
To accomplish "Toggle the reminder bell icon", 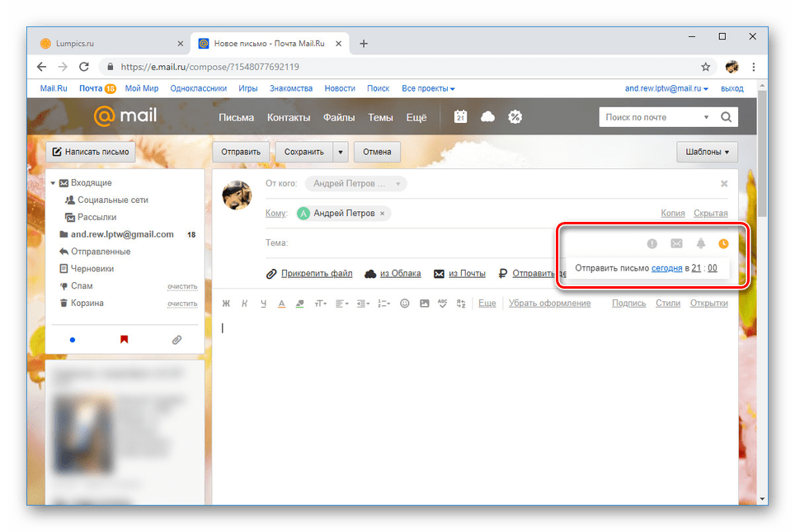I will 701,243.
